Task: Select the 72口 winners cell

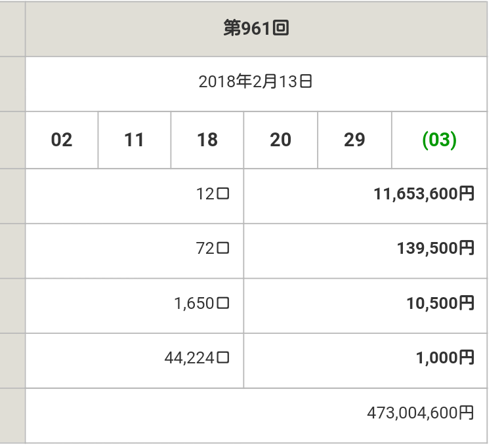Action: click(135, 251)
